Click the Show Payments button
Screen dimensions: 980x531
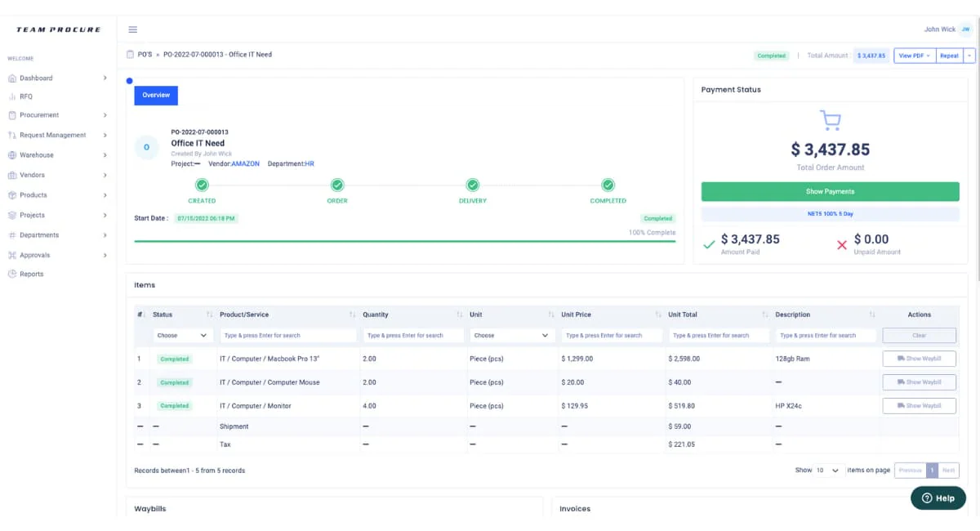point(830,191)
